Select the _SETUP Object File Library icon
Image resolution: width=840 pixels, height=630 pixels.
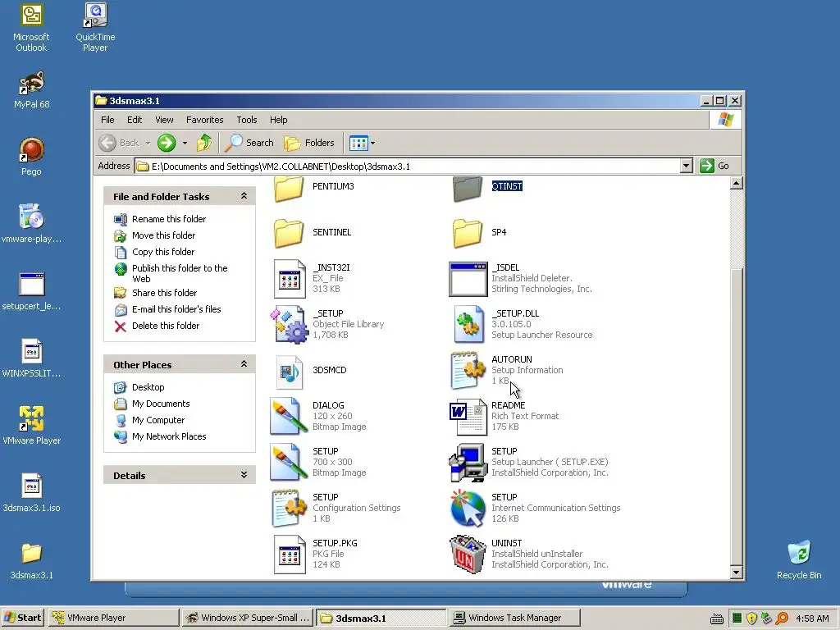(x=290, y=325)
